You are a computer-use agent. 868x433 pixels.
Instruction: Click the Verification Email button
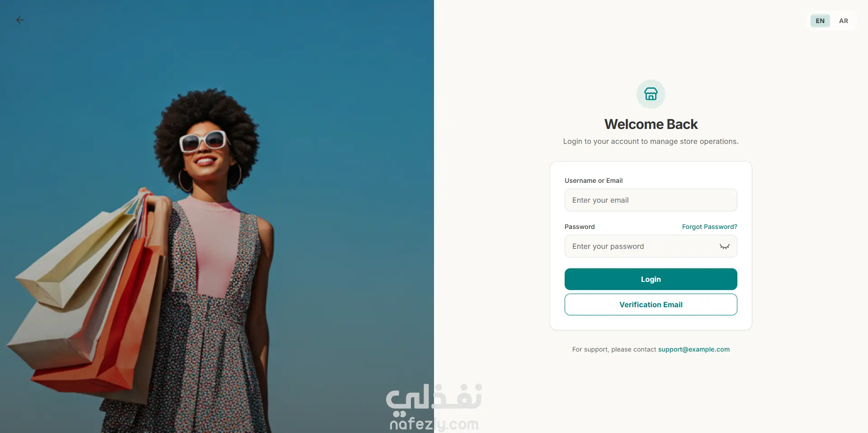click(651, 305)
